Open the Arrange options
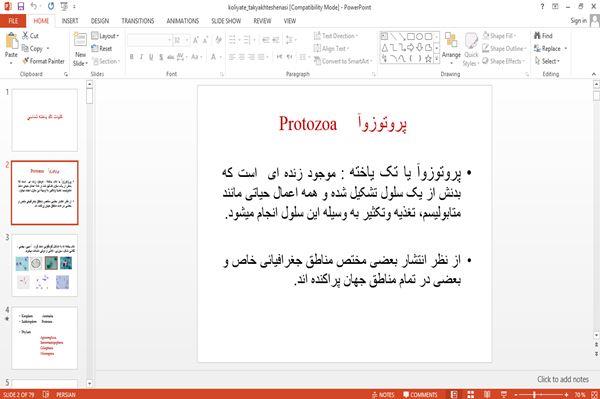This screenshot has width=600, height=399. point(451,48)
